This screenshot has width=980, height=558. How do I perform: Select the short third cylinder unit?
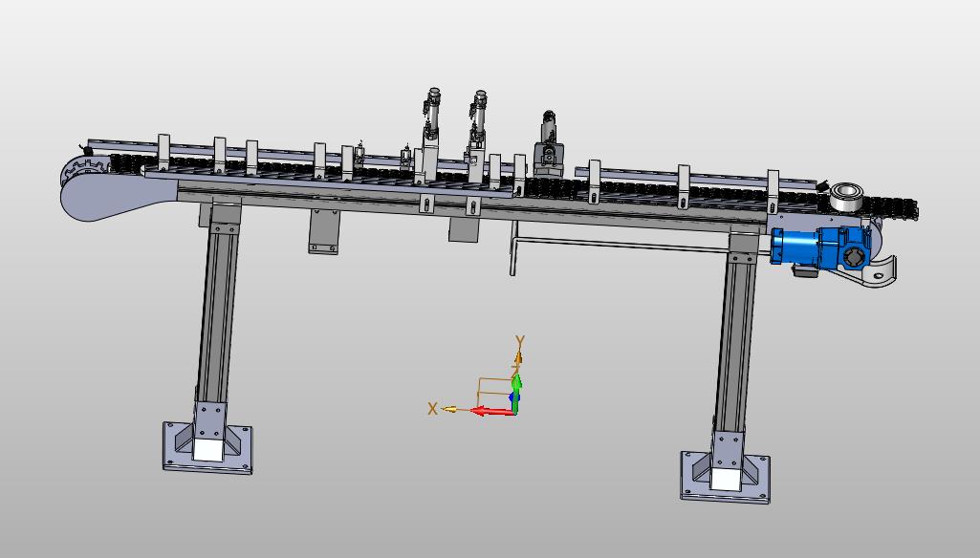549,144
